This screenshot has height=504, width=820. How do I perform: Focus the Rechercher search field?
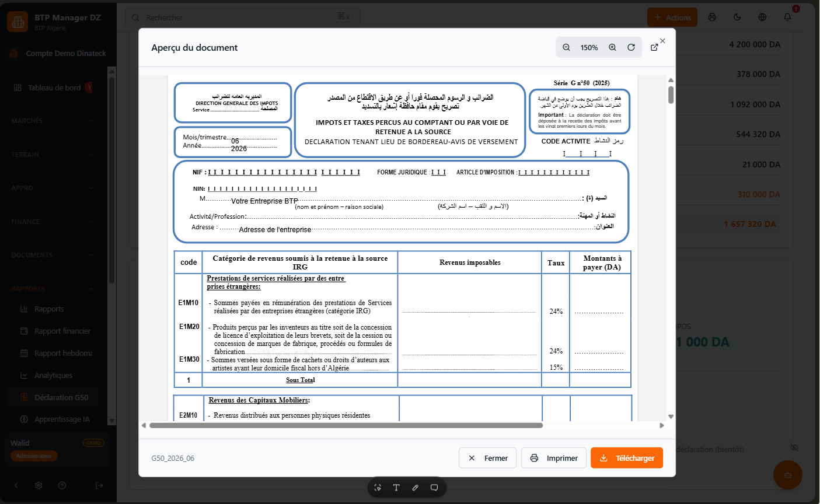242,17
